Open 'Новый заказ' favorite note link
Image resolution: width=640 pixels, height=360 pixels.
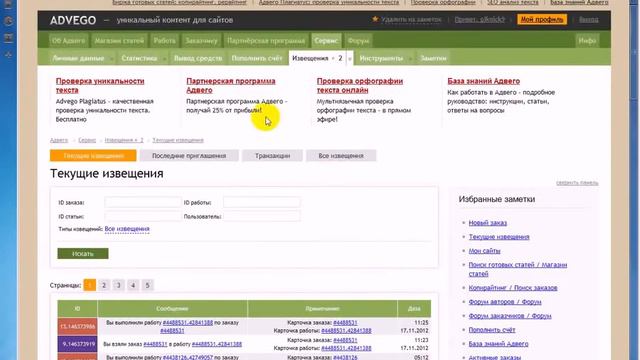(487, 223)
